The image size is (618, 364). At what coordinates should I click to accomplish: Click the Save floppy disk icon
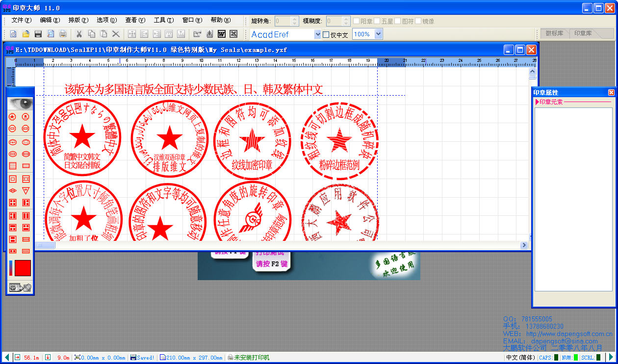38,34
